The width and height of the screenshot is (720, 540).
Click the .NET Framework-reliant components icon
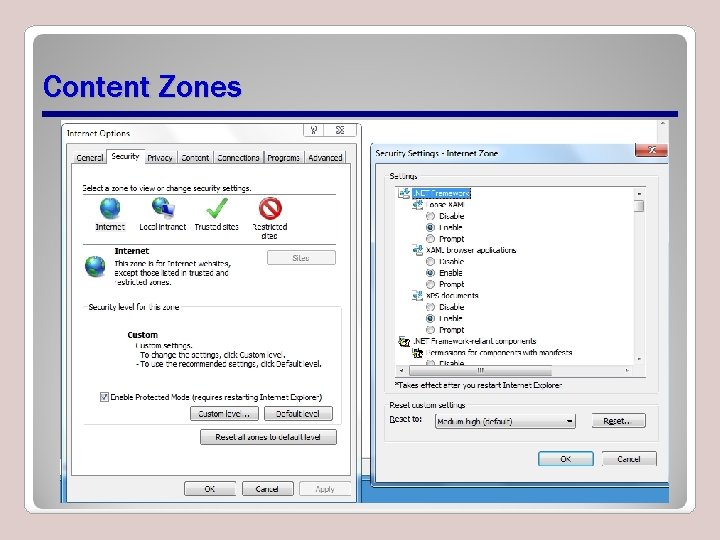click(404, 341)
